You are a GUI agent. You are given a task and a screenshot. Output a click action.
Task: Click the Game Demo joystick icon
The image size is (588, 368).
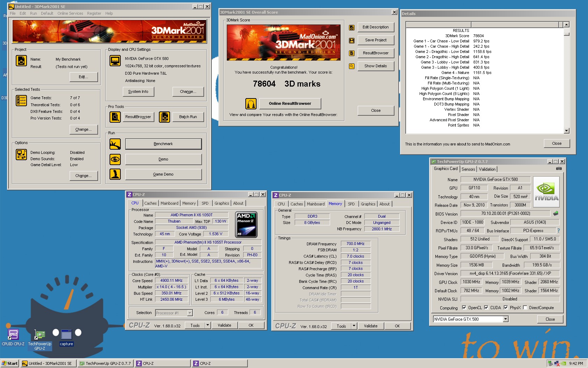(115, 174)
